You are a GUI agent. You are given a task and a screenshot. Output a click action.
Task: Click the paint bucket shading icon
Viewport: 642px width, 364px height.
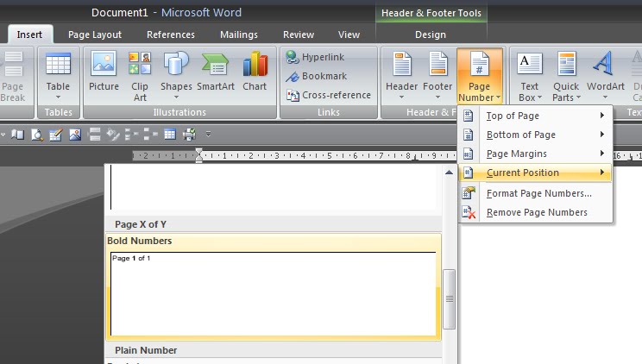(113, 135)
